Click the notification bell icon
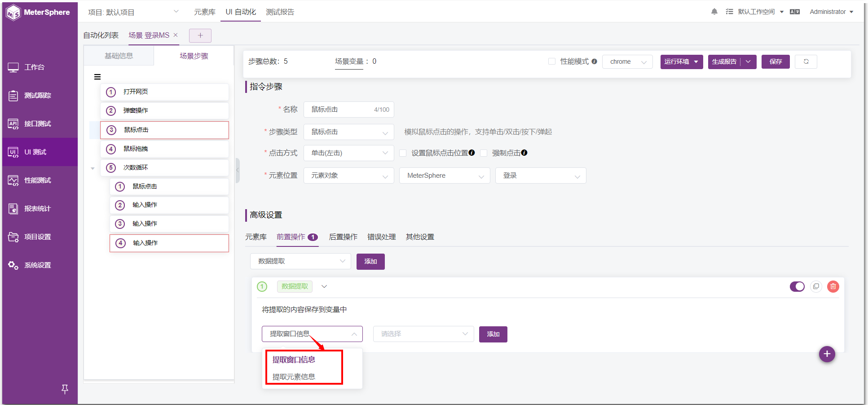The height and width of the screenshot is (408, 868). (714, 12)
